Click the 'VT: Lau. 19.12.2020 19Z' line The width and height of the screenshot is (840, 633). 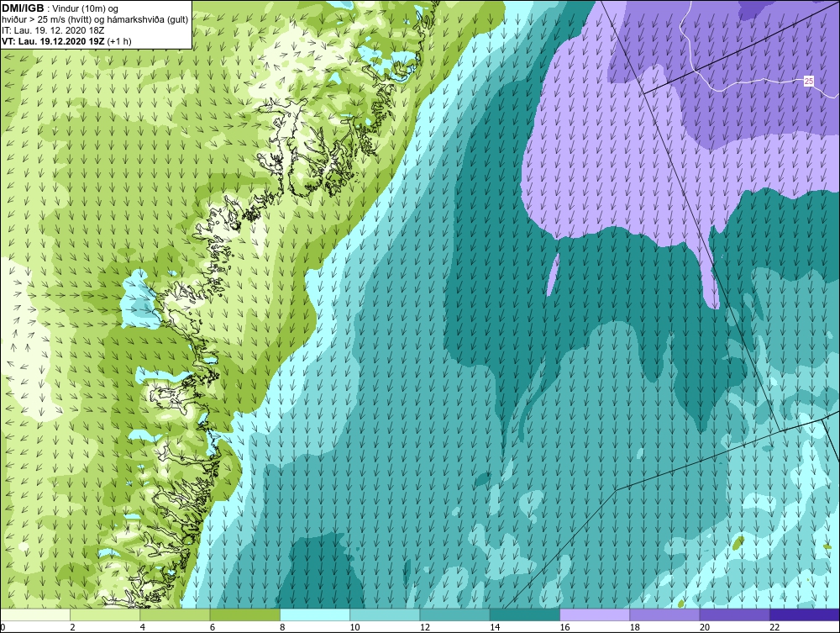(x=52, y=41)
